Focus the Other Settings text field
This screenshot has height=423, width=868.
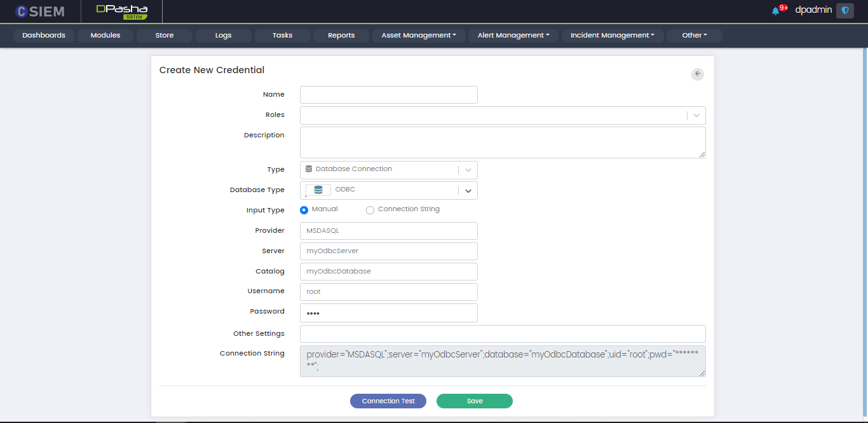502,334
